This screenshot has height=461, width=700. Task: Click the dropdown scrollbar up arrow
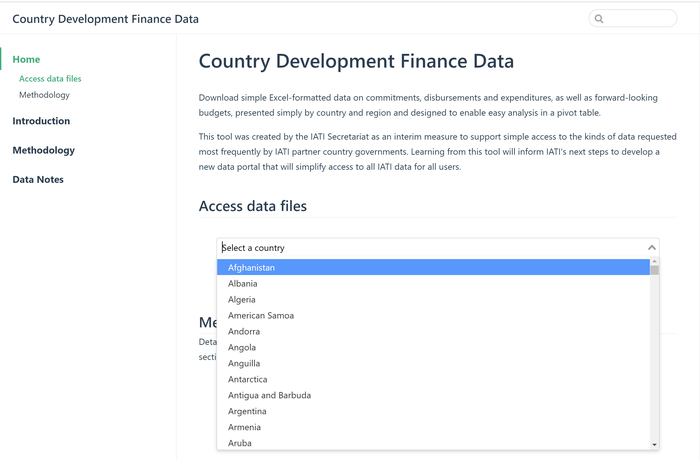coord(654,262)
